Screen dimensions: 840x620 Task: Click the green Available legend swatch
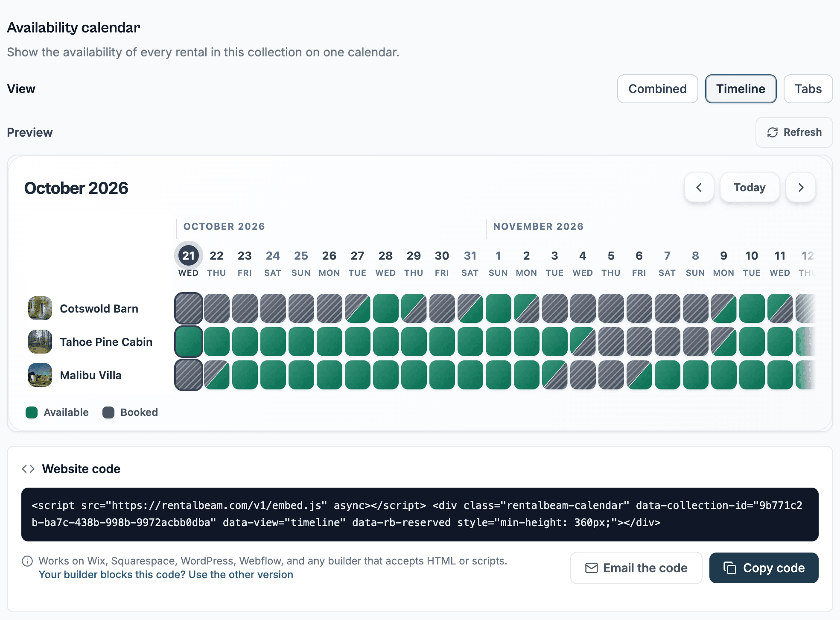[32, 412]
